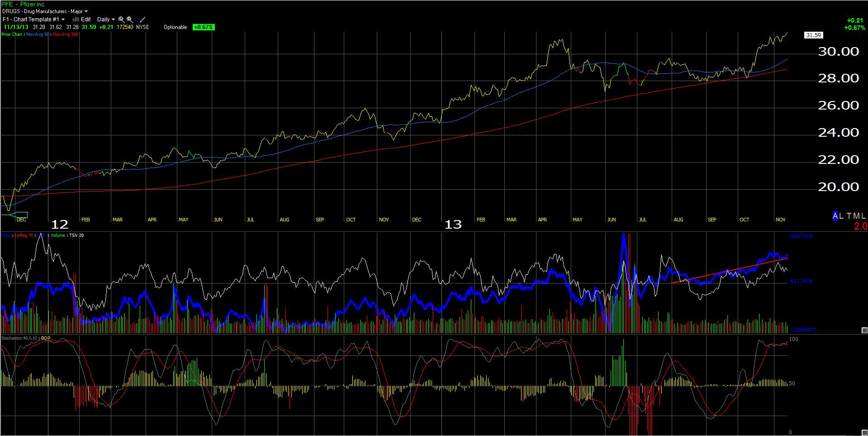Toggle the T scaling mode letter
Screen dimensions: 868x436
(x=849, y=216)
